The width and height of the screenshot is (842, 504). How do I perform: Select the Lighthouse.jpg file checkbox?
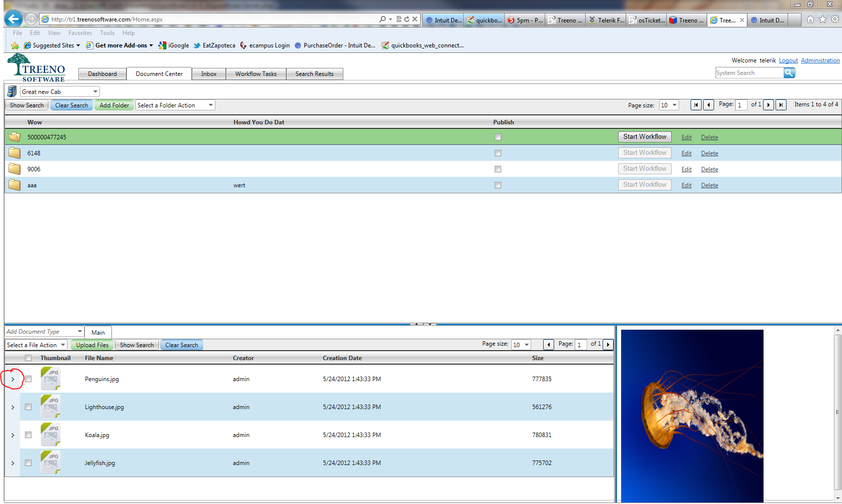click(x=28, y=407)
